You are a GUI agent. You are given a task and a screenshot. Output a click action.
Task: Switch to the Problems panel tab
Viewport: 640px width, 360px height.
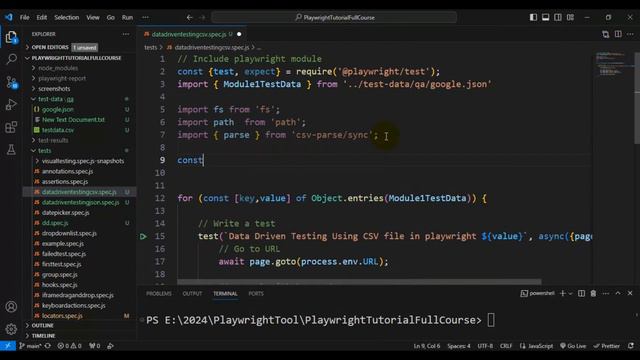[x=159, y=293]
